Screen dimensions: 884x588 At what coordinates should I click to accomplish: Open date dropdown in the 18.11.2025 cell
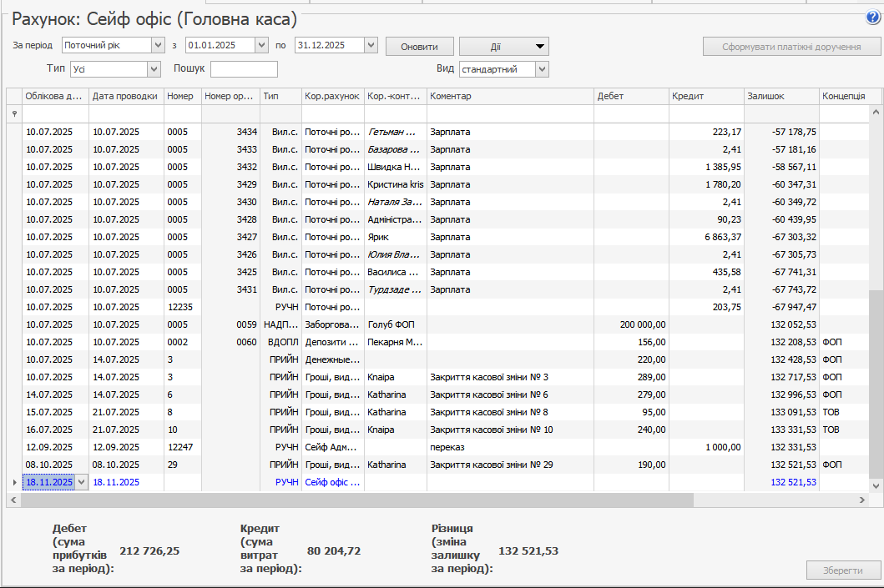point(81,482)
